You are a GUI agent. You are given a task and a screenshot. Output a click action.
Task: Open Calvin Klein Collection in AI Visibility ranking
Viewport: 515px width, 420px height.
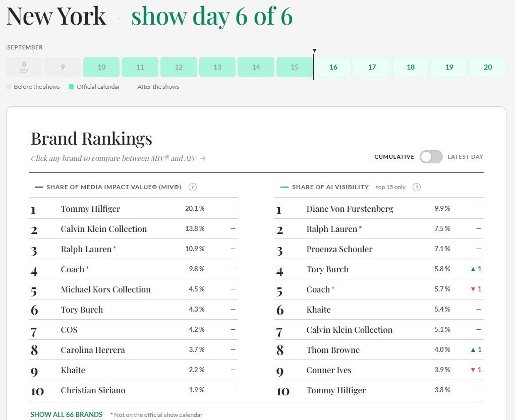click(350, 330)
